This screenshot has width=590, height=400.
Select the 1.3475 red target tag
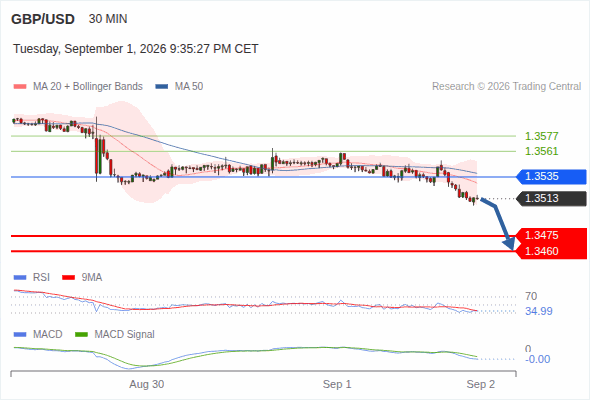pos(551,236)
